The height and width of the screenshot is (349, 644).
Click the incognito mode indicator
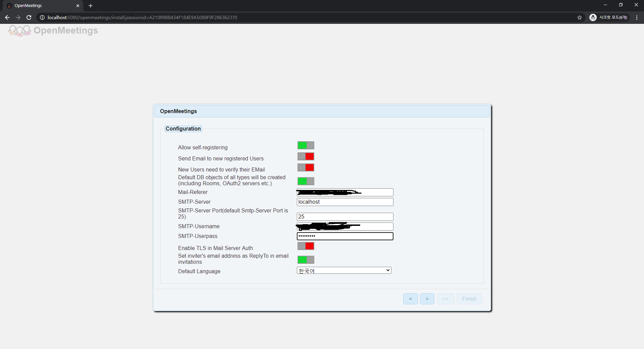click(609, 17)
